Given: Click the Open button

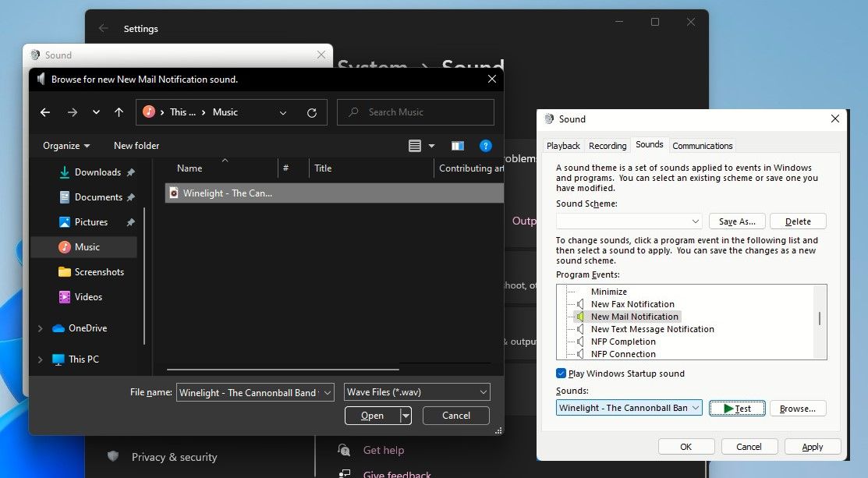Looking at the screenshot, I should 372,416.
